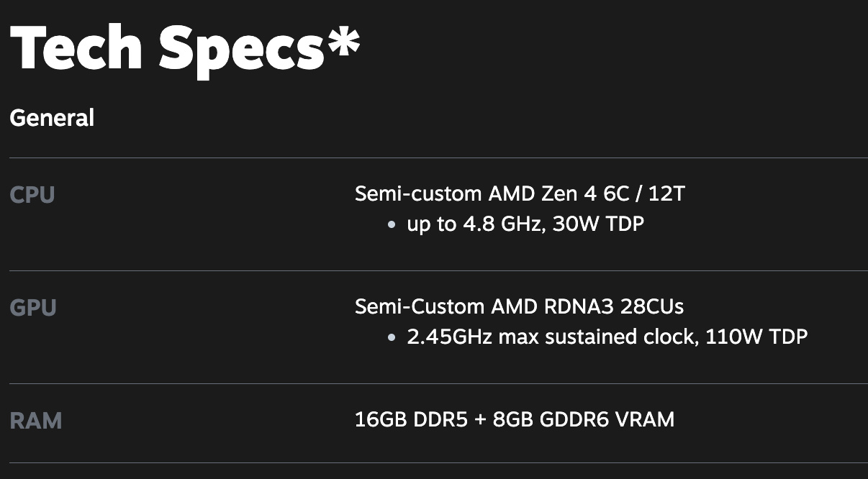This screenshot has height=479, width=868.
Task: Click the Tech Specs heading
Action: 166,47
